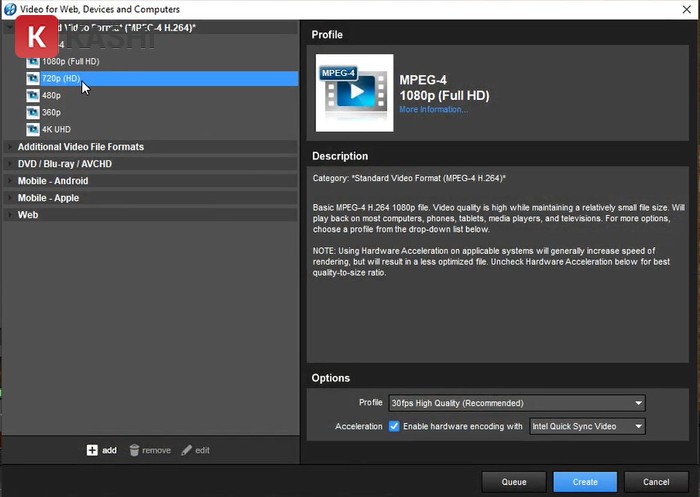Click the add profile plus icon
The width and height of the screenshot is (700, 497).
click(x=92, y=450)
